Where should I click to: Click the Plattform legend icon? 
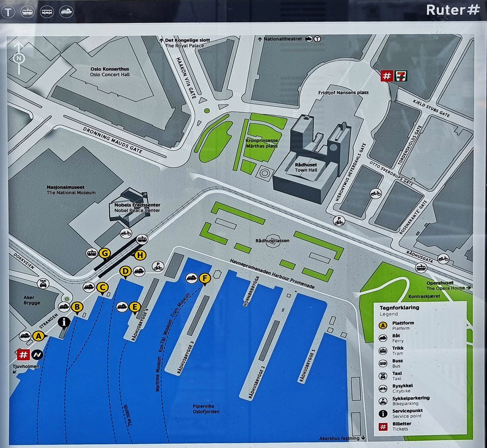(x=383, y=326)
